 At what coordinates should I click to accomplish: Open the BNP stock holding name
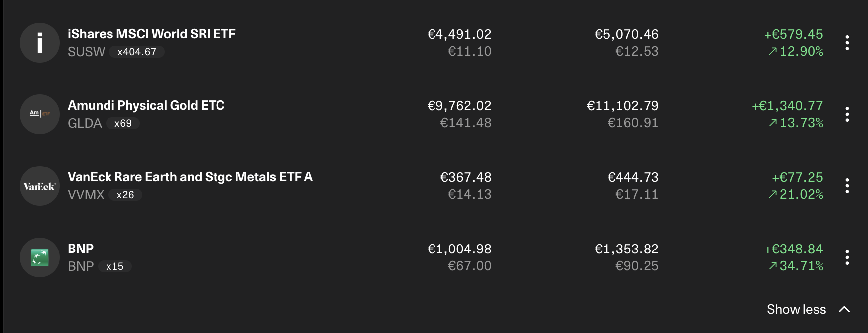[81, 249]
